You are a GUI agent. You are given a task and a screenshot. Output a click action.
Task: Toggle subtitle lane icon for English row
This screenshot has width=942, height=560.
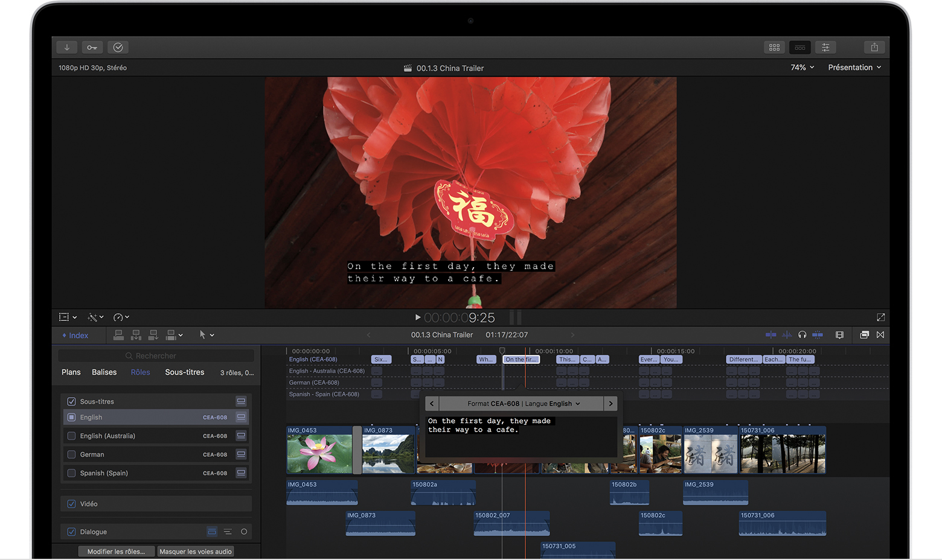click(x=241, y=417)
